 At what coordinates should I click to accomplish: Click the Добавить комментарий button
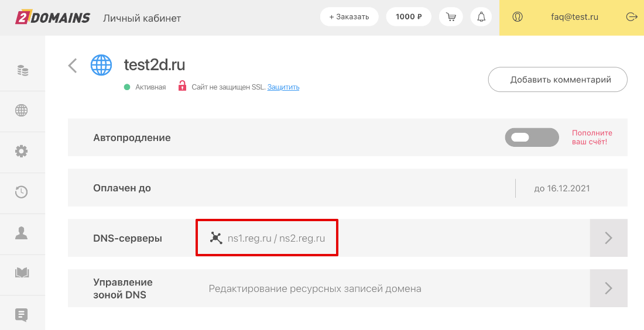[x=557, y=80]
